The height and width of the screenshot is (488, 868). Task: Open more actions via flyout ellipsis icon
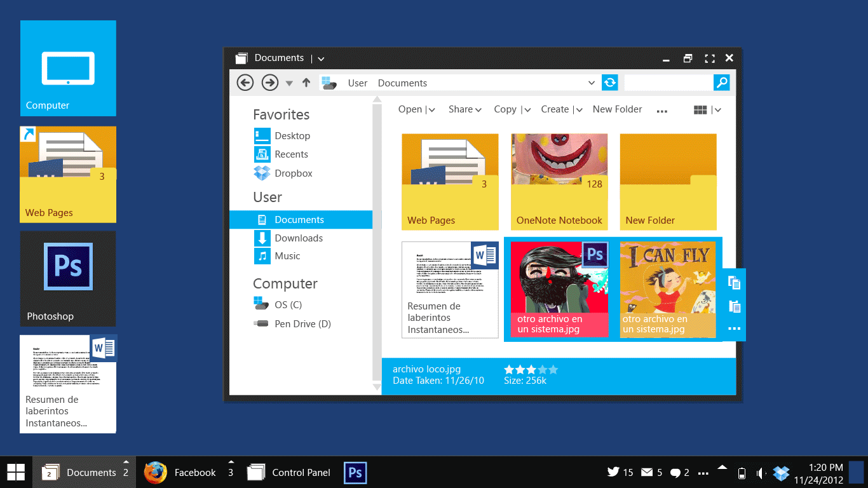pos(733,329)
